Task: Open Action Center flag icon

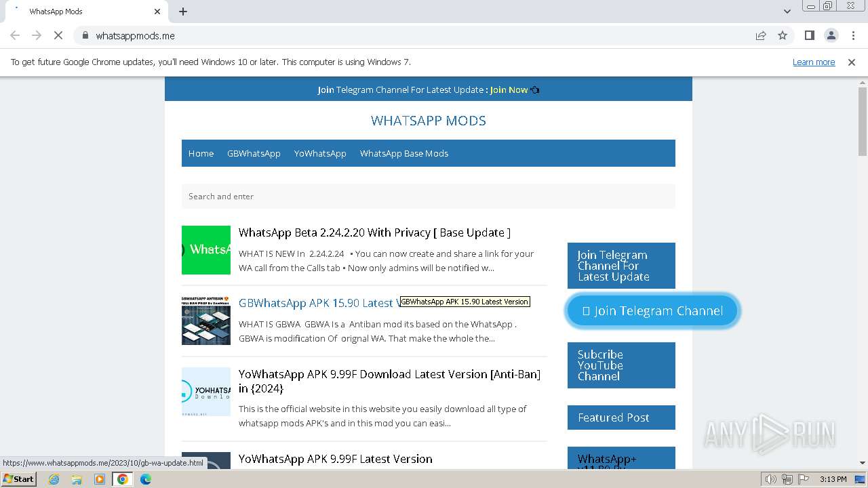Action: 802,479
